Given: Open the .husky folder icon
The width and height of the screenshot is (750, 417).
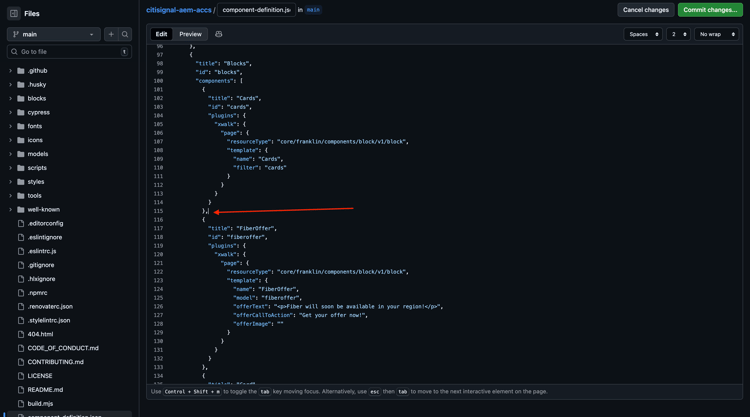Looking at the screenshot, I should click(21, 85).
